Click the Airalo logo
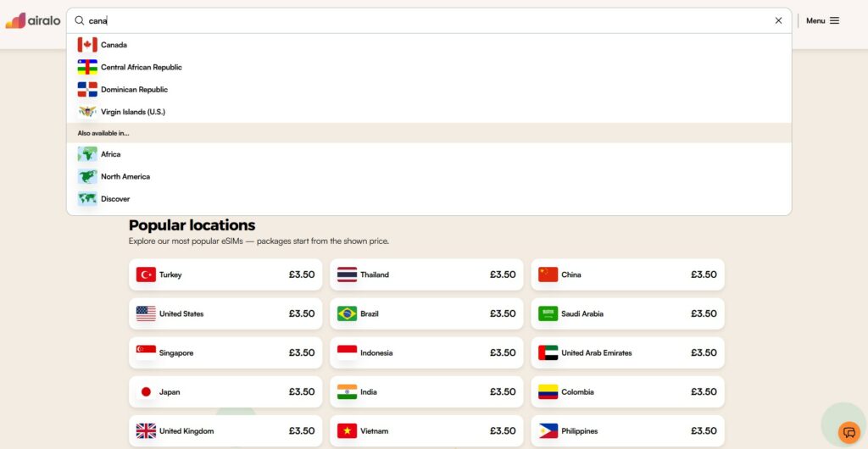The width and height of the screenshot is (868, 449). point(33,20)
